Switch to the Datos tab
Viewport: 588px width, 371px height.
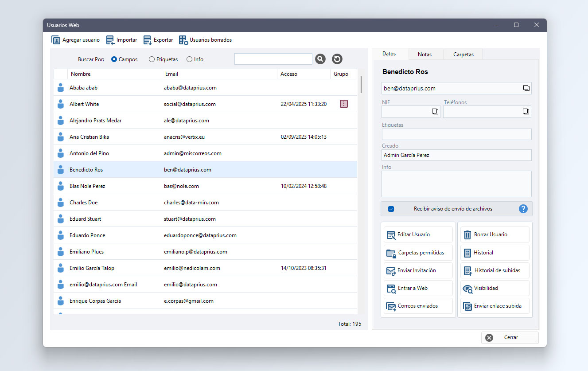tap(389, 54)
